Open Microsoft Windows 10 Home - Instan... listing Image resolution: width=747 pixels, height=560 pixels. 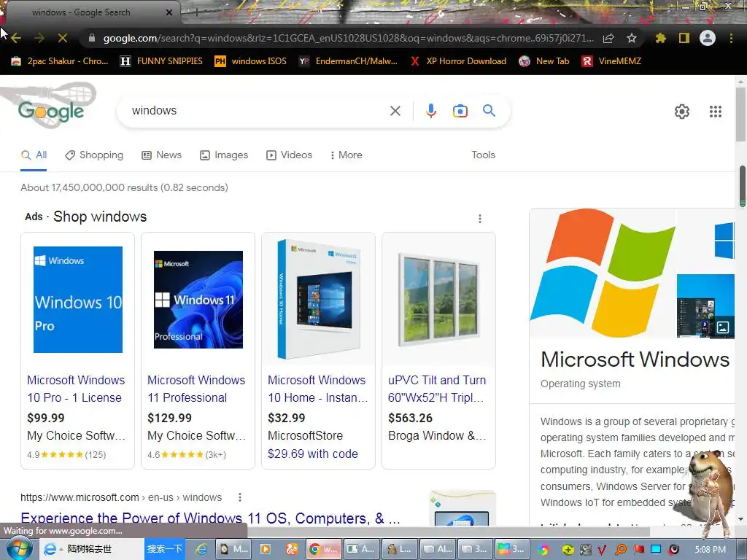pyautogui.click(x=317, y=389)
